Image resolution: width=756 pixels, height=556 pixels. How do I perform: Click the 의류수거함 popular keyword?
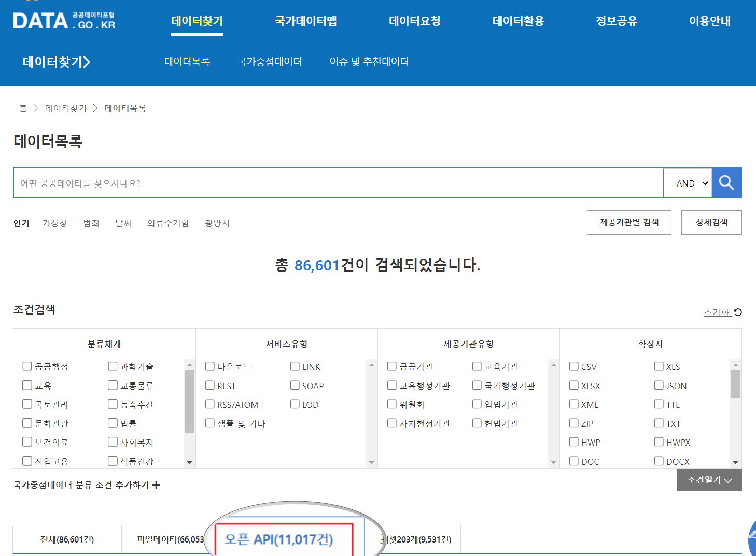pos(168,223)
